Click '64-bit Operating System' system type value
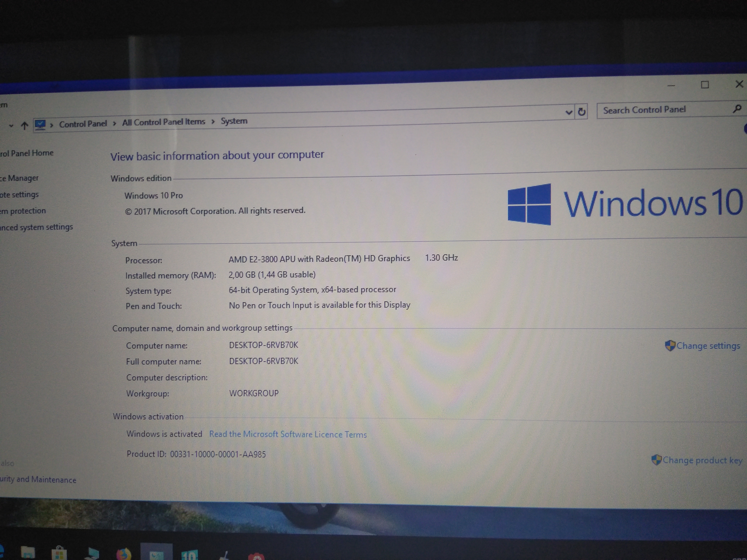 point(312,290)
